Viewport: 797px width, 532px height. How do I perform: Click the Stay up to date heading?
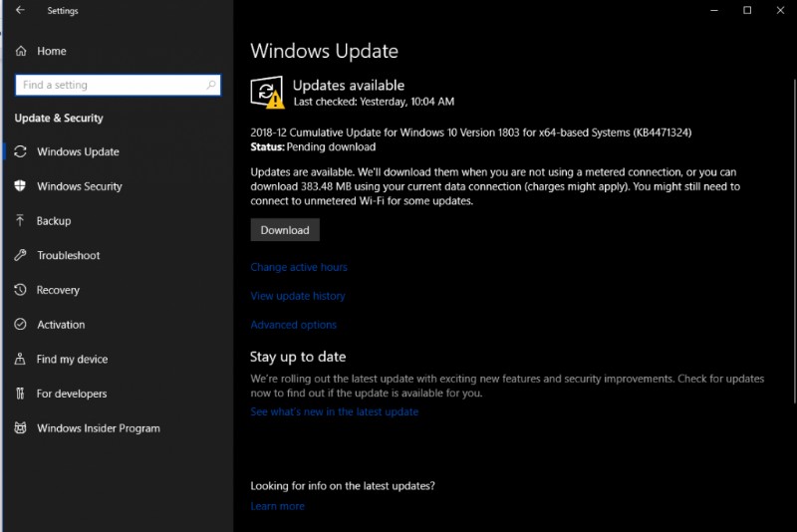(x=298, y=357)
